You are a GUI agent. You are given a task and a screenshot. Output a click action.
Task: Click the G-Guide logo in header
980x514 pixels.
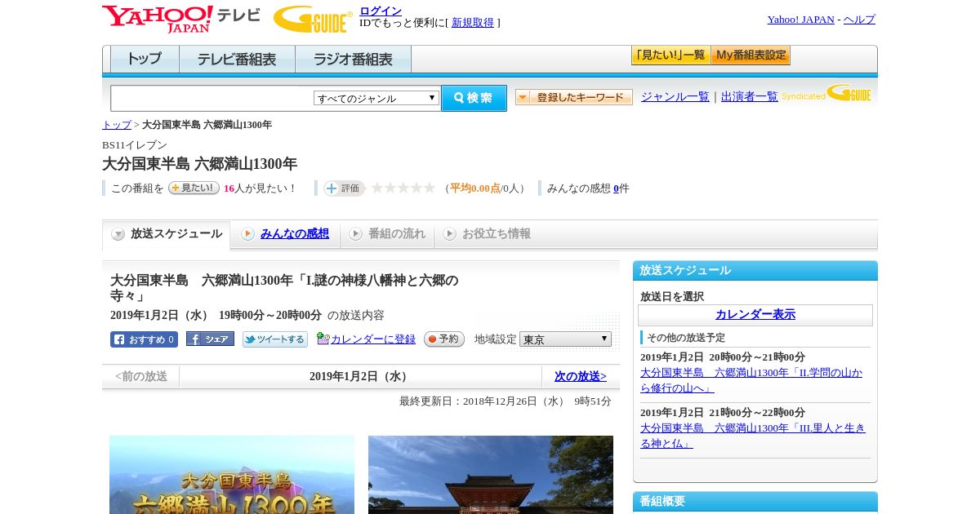pyautogui.click(x=313, y=19)
